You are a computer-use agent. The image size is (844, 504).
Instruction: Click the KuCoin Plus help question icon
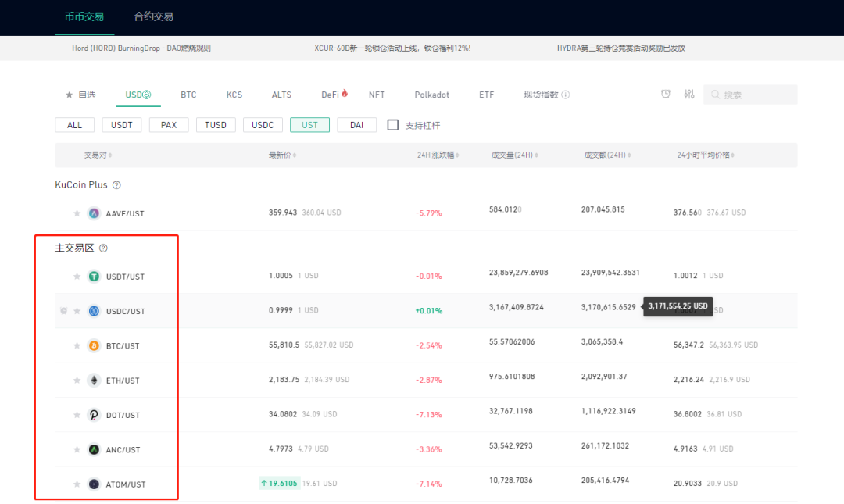click(x=116, y=185)
